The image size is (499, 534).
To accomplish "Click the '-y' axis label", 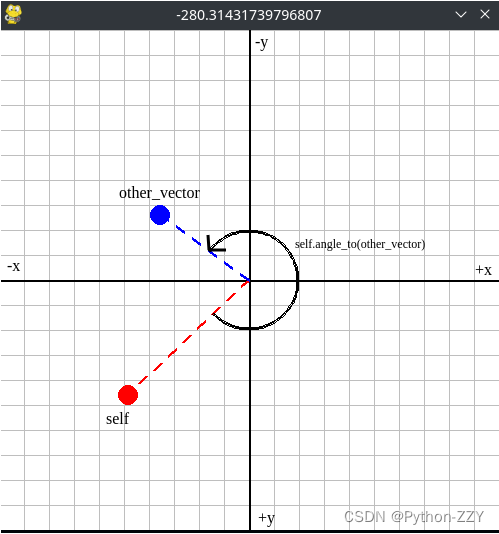I will tap(262, 44).
